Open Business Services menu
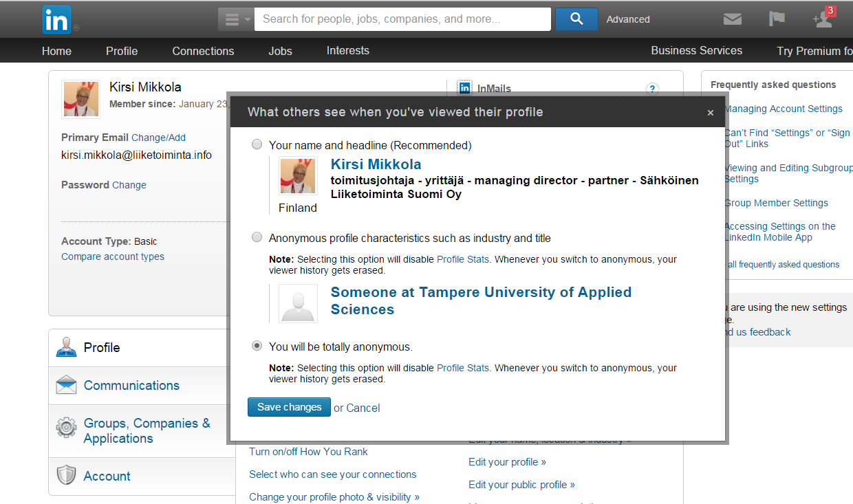Screen dimensions: 853x504 [x=697, y=50]
